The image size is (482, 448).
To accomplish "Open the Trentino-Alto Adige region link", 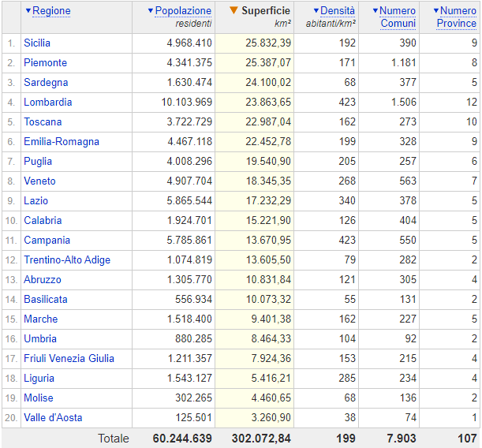I will (x=67, y=259).
